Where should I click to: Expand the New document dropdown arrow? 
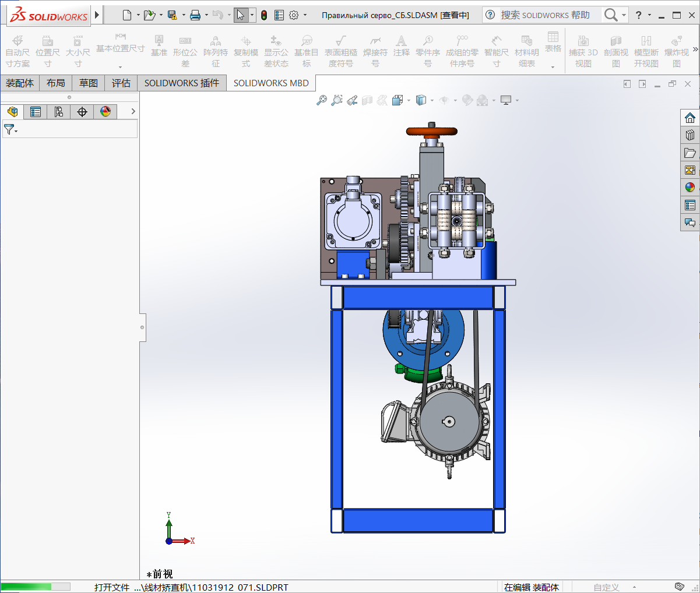(138, 15)
